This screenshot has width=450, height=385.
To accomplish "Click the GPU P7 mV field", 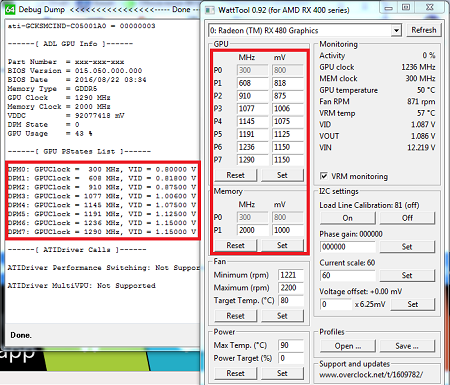I will pyautogui.click(x=288, y=160).
